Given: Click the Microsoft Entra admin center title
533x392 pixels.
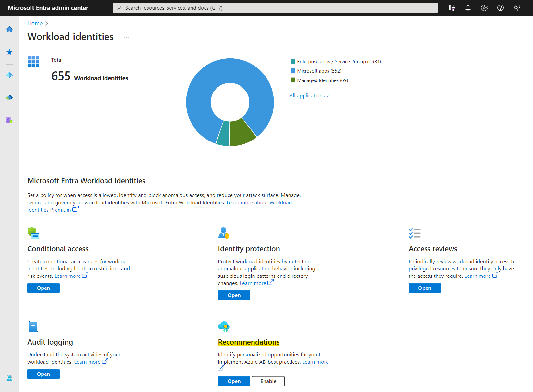Looking at the screenshot, I should [x=48, y=8].
